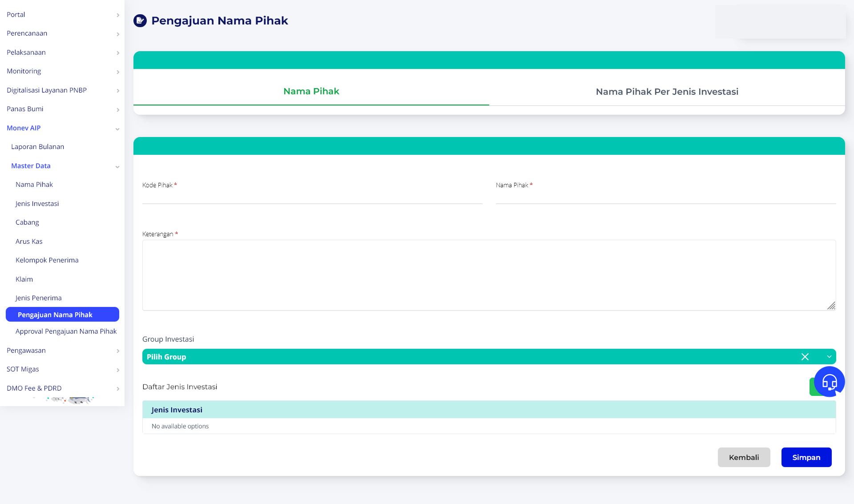Click the SOT Migas menu label
Image resolution: width=854 pixels, height=504 pixels.
tap(23, 369)
